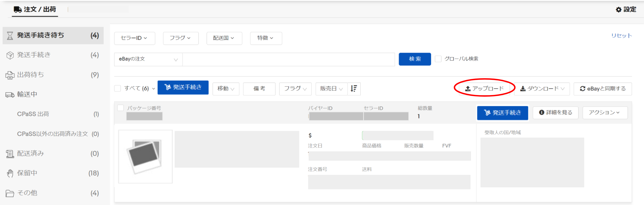Click the truck icon for 輸送中
The height and width of the screenshot is (205, 644).
click(10, 95)
